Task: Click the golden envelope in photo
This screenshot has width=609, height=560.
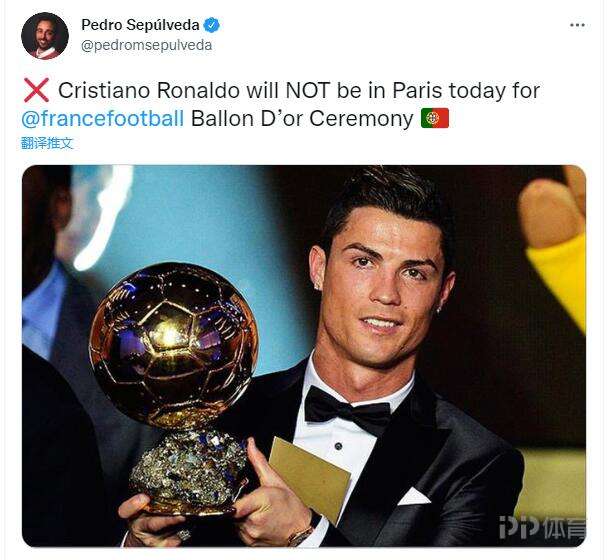Action: pos(310,479)
